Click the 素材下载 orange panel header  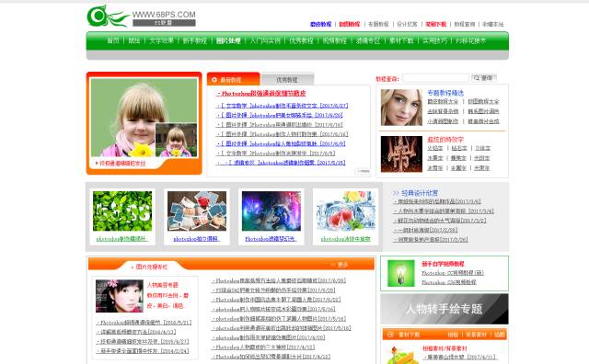[410, 335]
